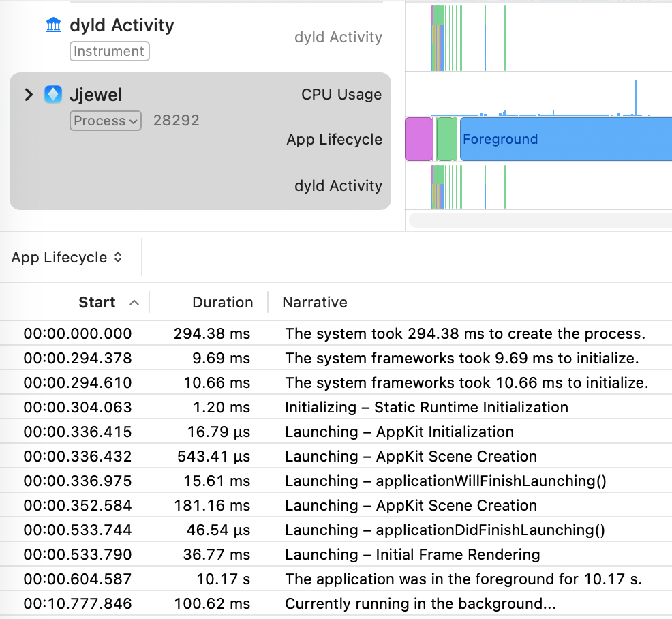Click the Duration column header
Viewport: 672px width, 619px height.
(222, 302)
